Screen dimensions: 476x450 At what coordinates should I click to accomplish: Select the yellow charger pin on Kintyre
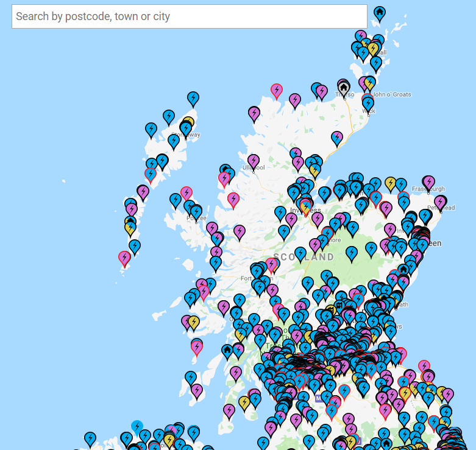click(x=244, y=404)
